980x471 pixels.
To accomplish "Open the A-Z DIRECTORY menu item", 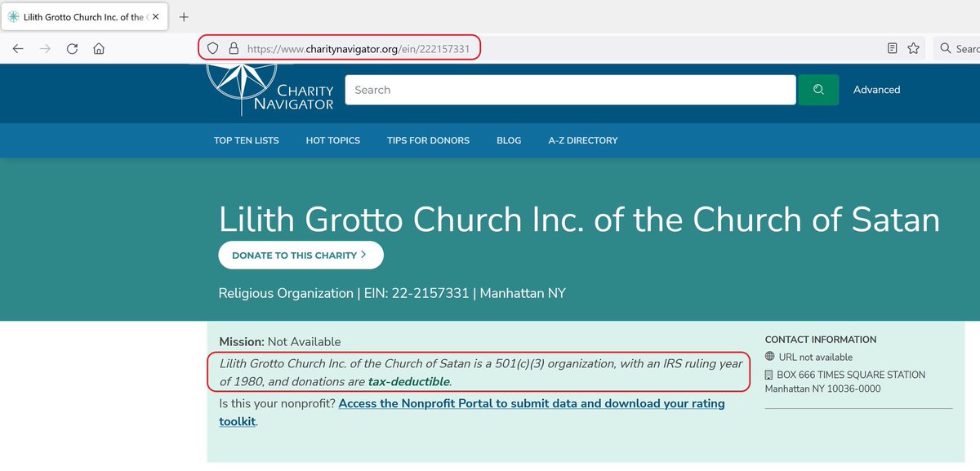I will pyautogui.click(x=583, y=140).
